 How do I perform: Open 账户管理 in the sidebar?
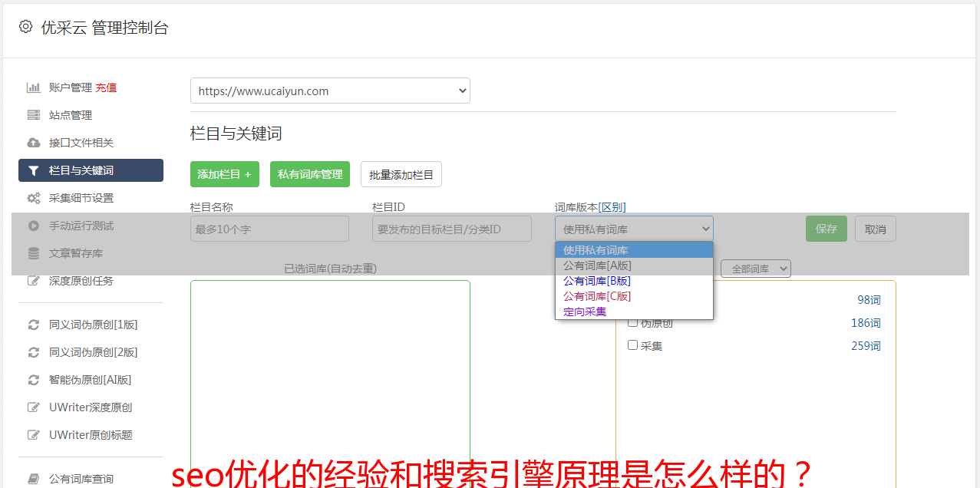click(x=71, y=87)
